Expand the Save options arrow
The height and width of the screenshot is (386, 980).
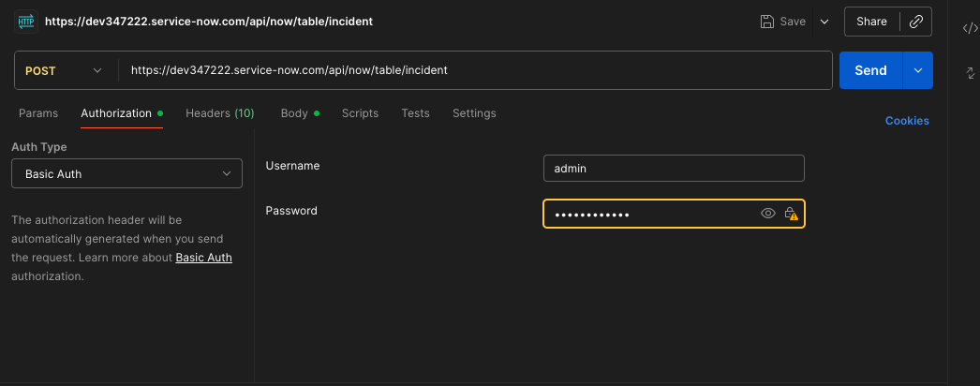[x=824, y=21]
